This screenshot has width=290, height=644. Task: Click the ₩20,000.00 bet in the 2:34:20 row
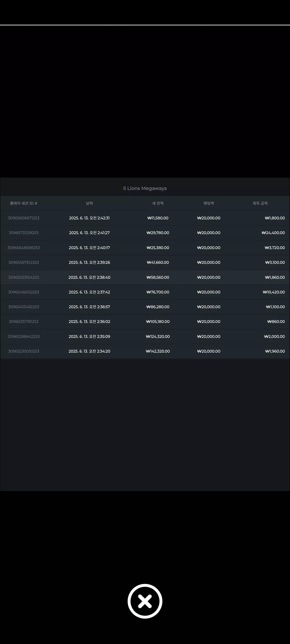tap(209, 351)
